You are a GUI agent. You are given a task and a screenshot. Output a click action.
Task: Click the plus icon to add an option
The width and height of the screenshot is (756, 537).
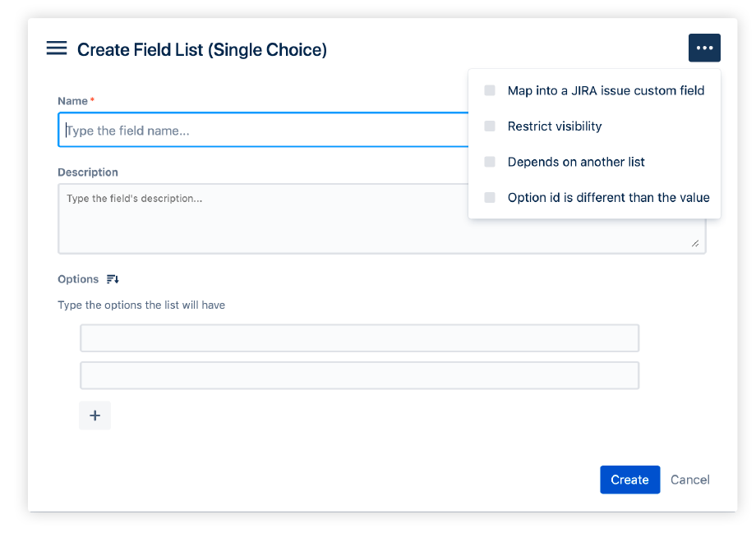(x=94, y=415)
